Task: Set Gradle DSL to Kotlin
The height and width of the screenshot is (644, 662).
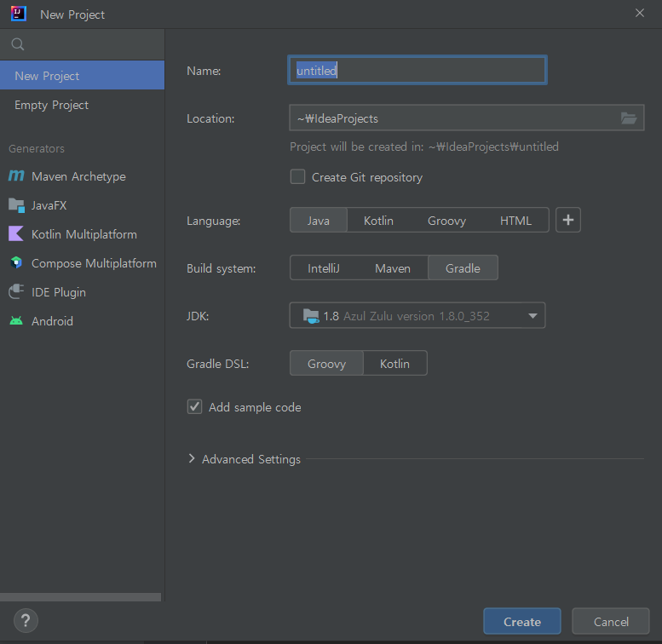Action: tap(394, 364)
